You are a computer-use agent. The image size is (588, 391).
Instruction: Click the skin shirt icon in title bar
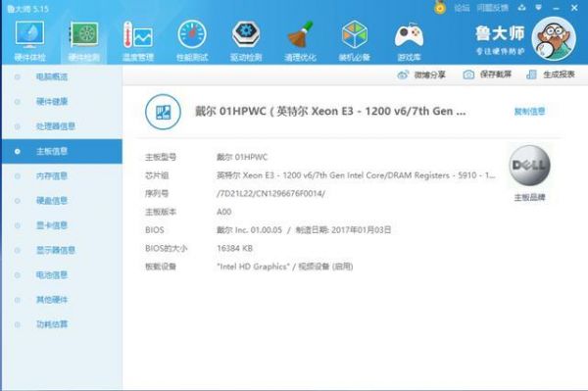(x=521, y=8)
